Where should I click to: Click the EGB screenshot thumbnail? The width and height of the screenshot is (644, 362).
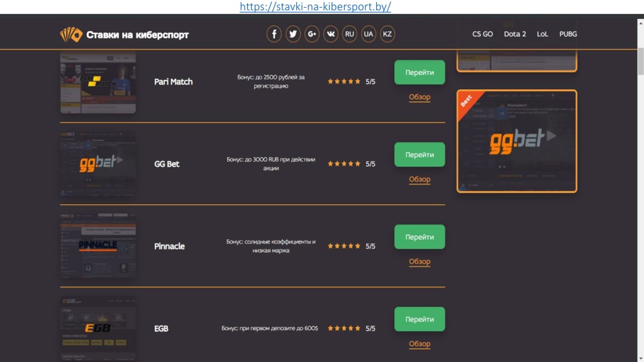click(x=98, y=329)
